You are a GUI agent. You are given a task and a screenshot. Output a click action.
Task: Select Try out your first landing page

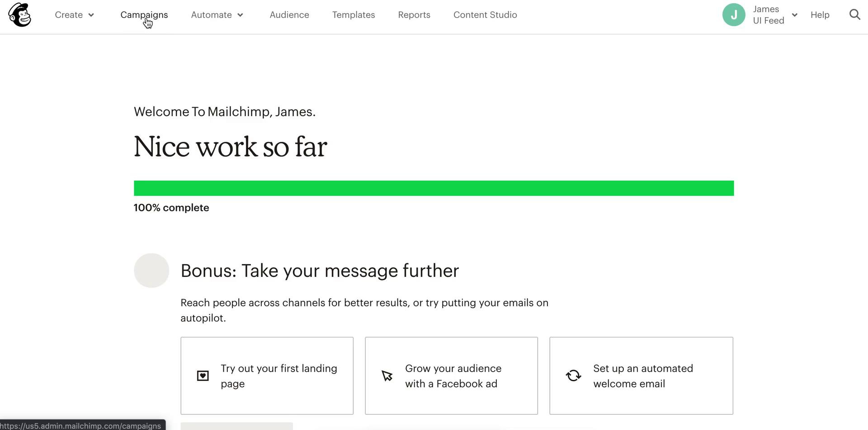(267, 376)
